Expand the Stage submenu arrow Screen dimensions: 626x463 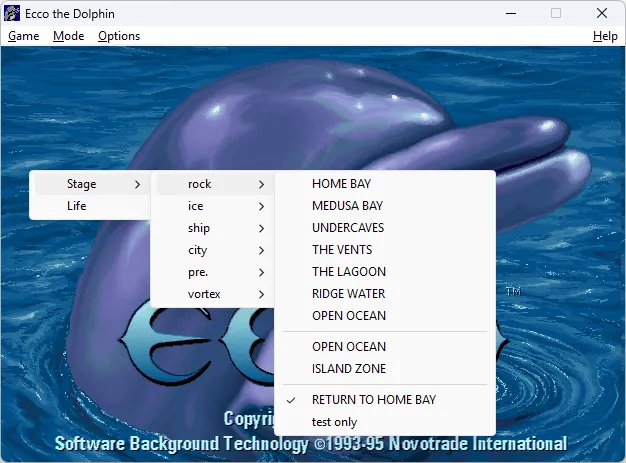click(x=137, y=184)
